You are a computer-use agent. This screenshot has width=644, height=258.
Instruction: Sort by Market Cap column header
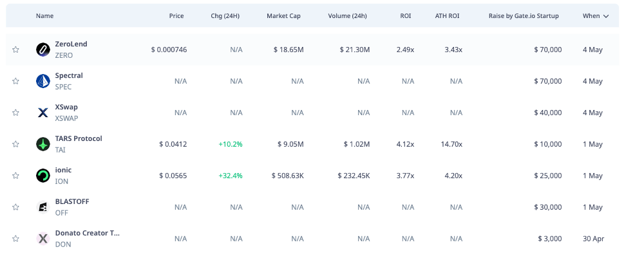(x=284, y=16)
